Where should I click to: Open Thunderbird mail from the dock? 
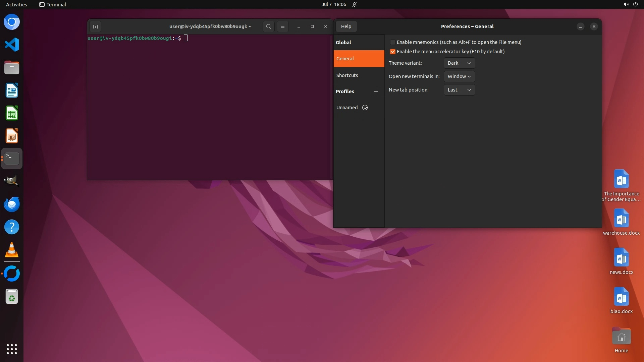coord(12,204)
